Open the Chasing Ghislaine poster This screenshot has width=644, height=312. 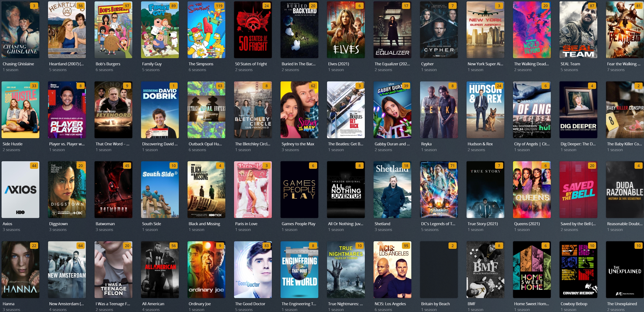pyautogui.click(x=20, y=29)
